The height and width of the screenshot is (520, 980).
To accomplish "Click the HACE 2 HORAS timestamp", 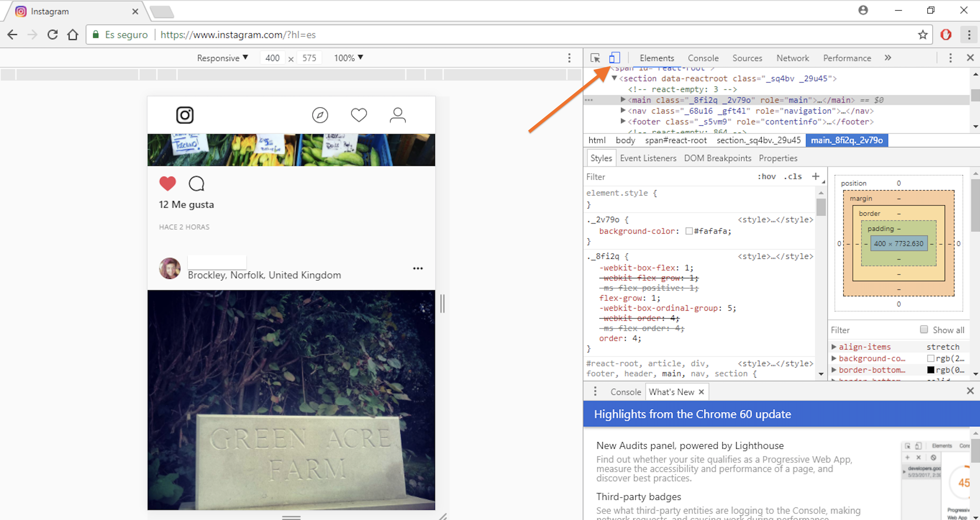I will 184,227.
